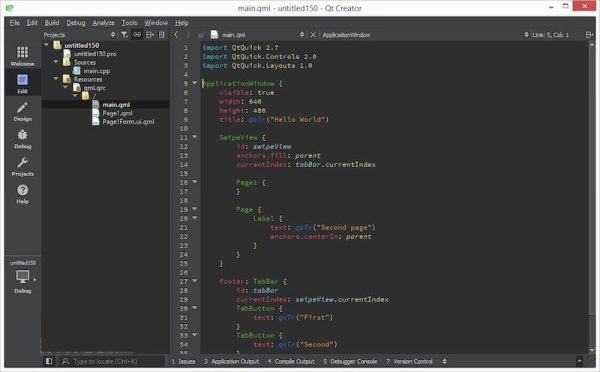Close the main.qml document
Screen dimensions: 600x372
pos(313,35)
